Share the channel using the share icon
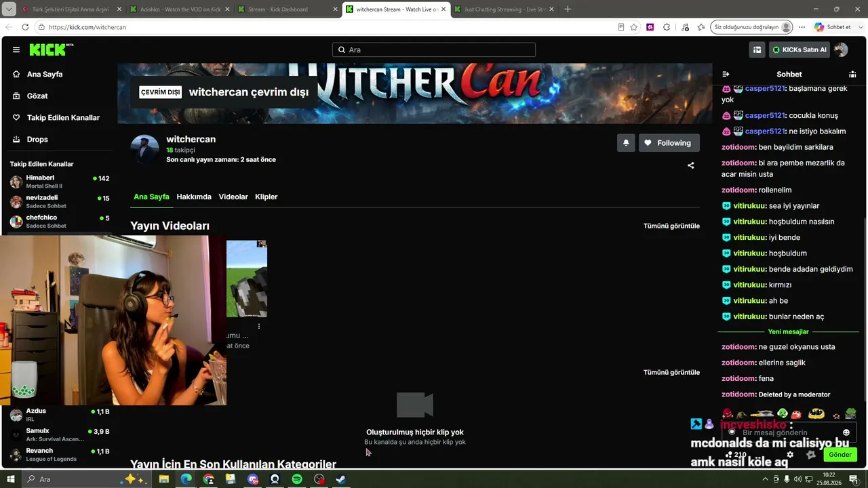Viewport: 868px width, 488px height. point(691,165)
